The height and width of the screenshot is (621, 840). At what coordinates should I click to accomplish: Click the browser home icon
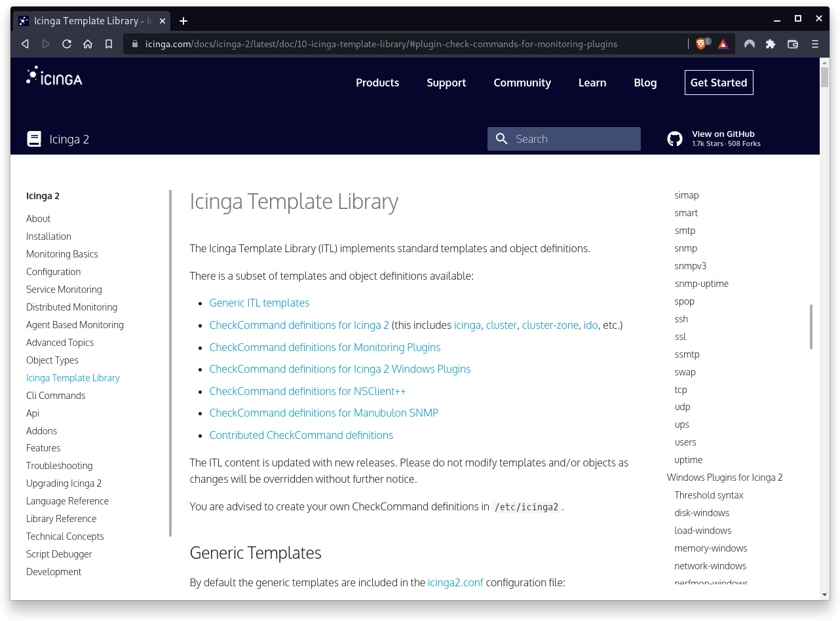click(88, 44)
